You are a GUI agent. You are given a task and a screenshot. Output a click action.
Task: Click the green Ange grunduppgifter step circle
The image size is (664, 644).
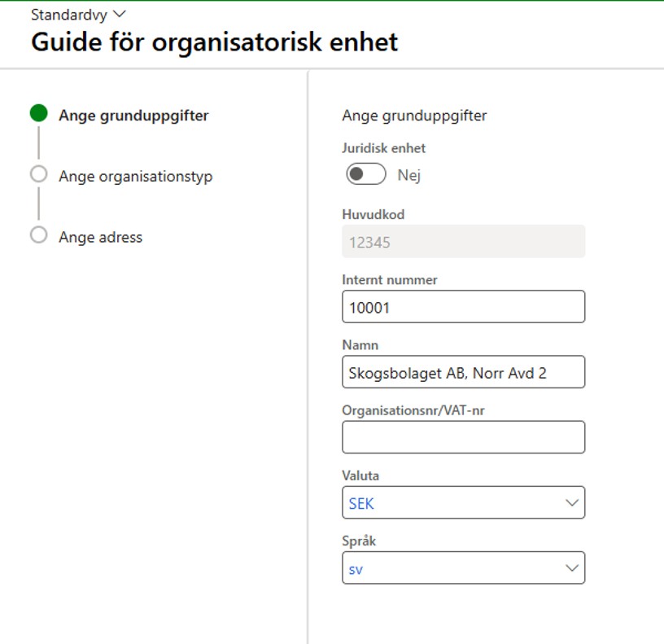(38, 113)
